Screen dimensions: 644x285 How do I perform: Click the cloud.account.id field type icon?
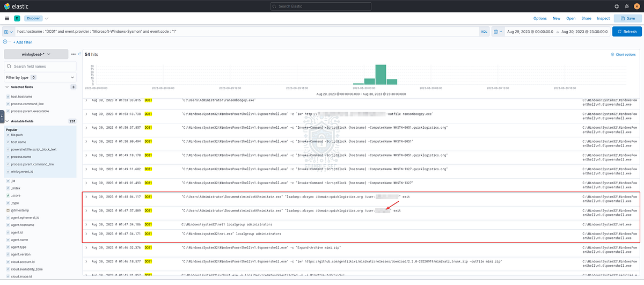point(8,261)
